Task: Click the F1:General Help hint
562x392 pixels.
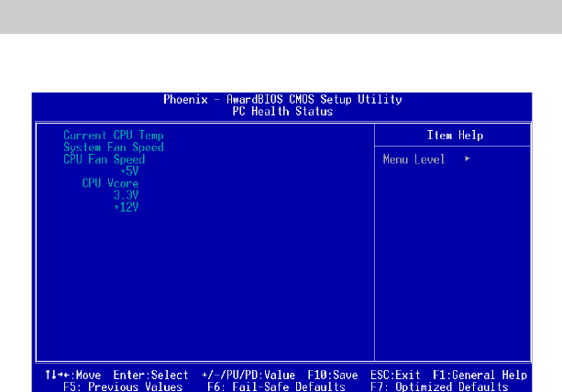Action: (479, 375)
